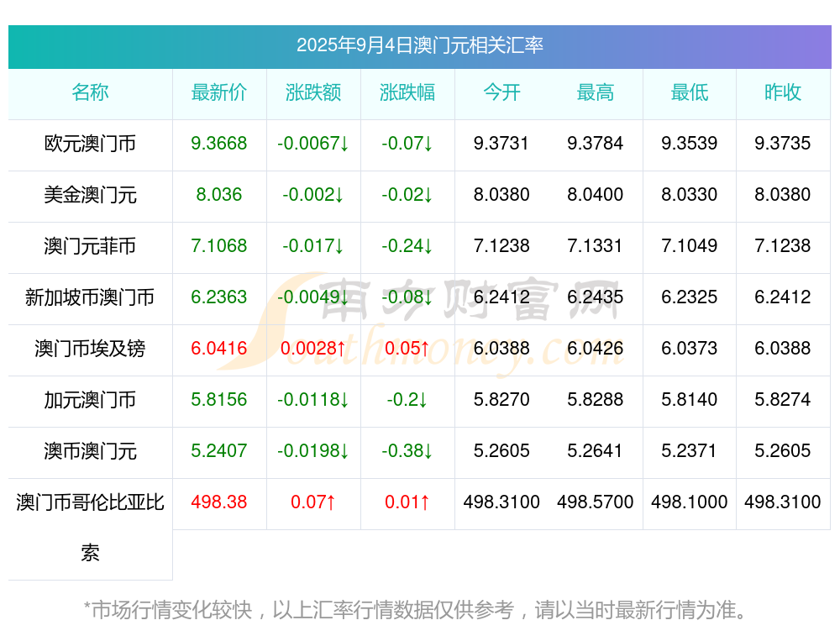Click low price 9.3539

[690, 144]
